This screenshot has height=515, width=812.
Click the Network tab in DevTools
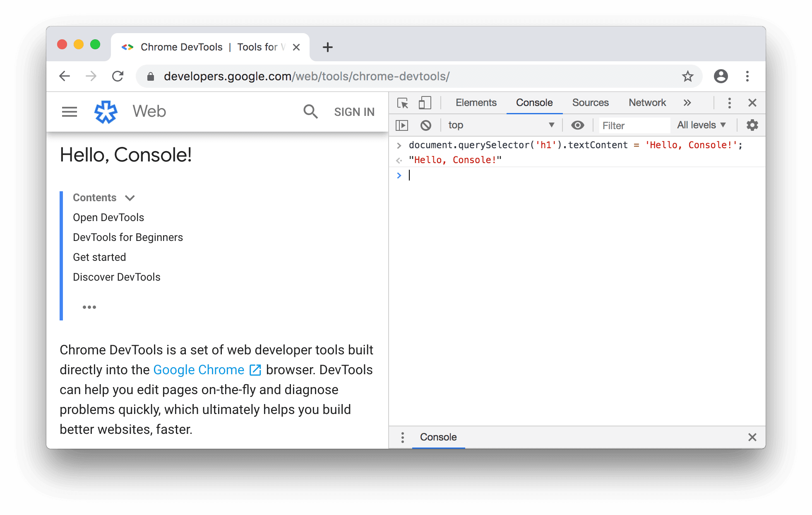click(646, 102)
